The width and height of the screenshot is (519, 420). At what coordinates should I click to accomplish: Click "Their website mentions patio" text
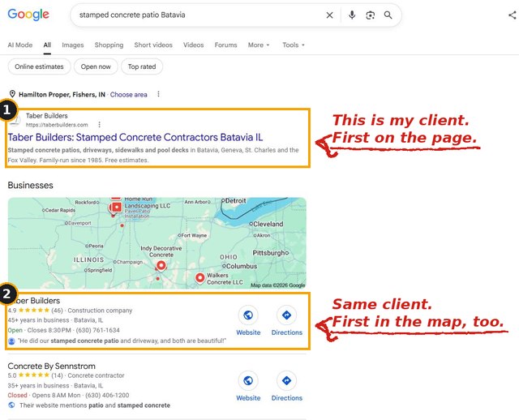[x=95, y=405]
